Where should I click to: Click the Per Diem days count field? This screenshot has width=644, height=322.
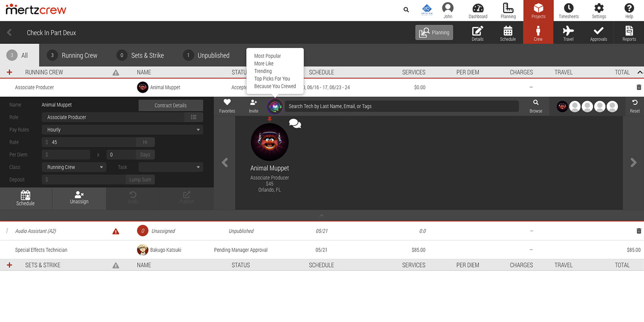click(121, 155)
